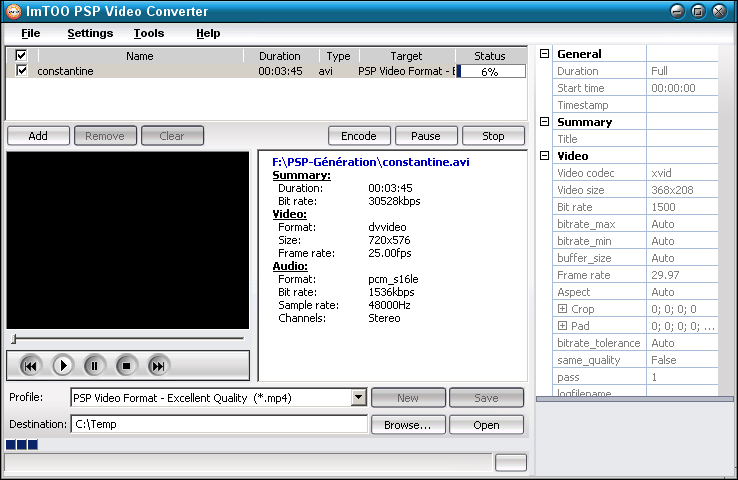The height and width of the screenshot is (480, 738).
Task: Click the small button beside bottom progress bar
Action: [x=511, y=463]
